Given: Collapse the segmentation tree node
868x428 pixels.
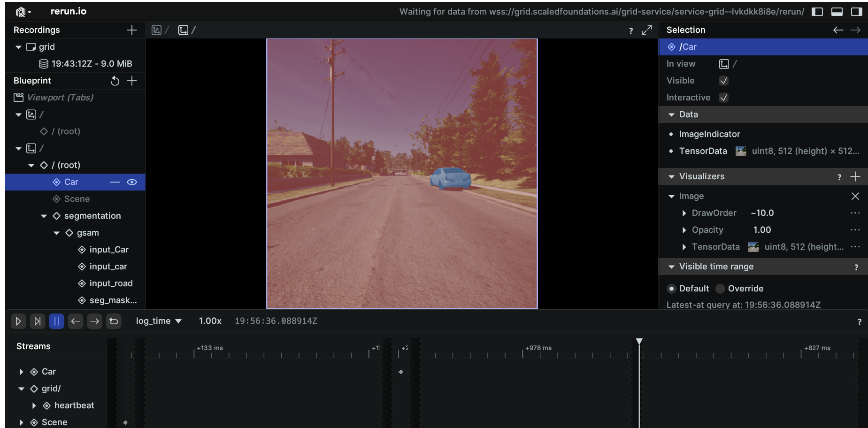Looking at the screenshot, I should (44, 216).
